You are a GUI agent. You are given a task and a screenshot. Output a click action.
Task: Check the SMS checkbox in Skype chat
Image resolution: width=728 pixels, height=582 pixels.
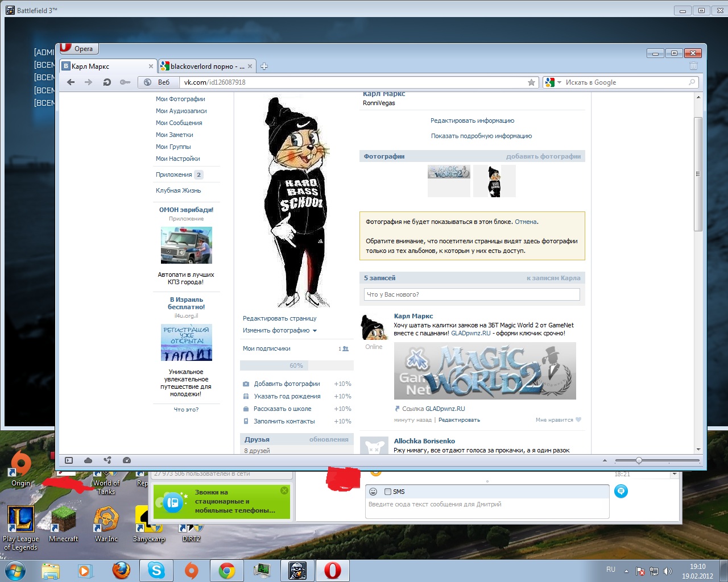coord(388,492)
